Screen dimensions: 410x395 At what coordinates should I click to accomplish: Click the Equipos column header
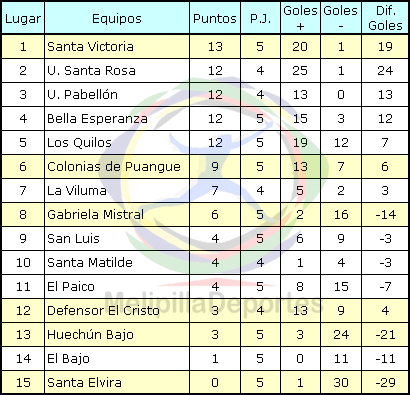117,18
